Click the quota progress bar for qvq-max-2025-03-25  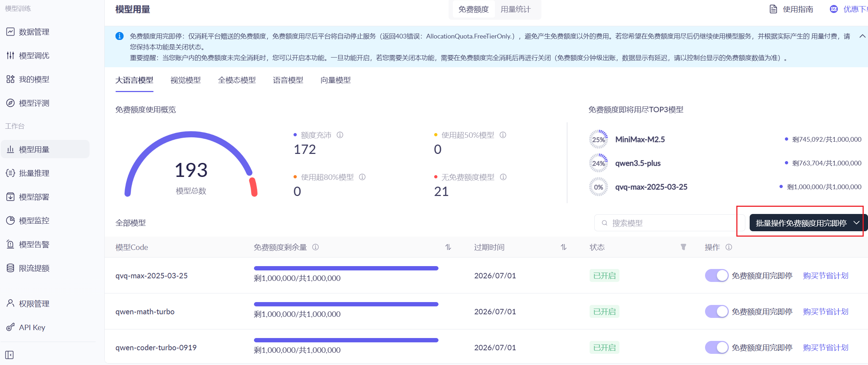pyautogui.click(x=346, y=268)
